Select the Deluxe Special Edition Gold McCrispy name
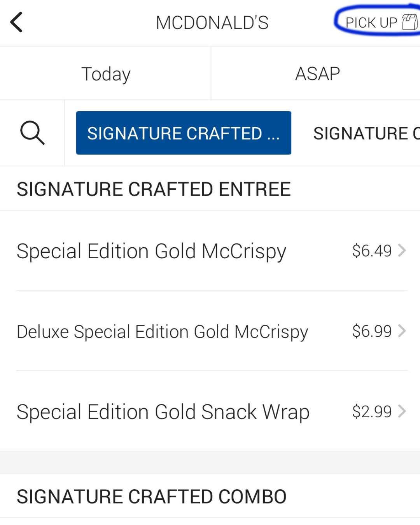The image size is (420, 525). coord(162,332)
